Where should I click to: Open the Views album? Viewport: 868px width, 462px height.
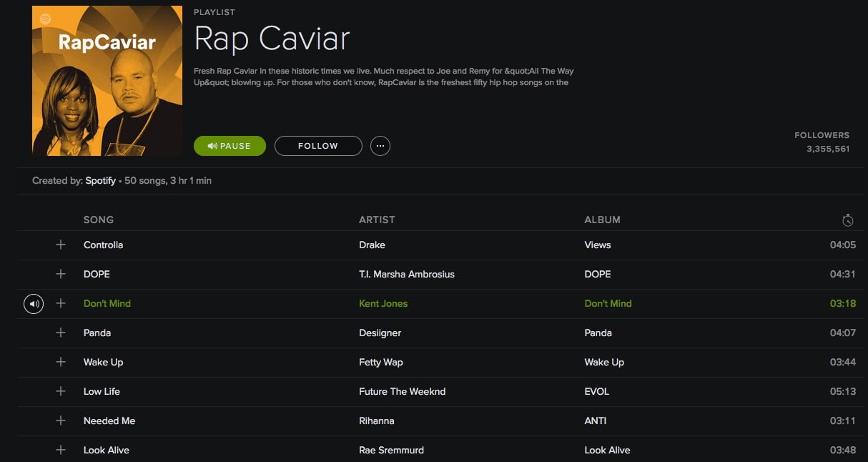[598, 245]
